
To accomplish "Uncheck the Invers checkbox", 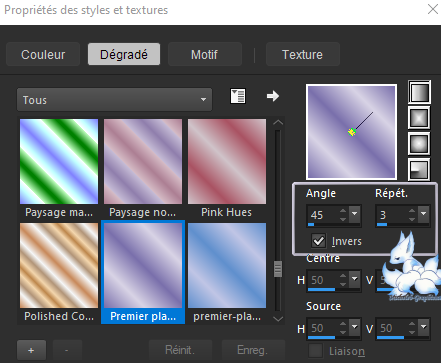I will [x=318, y=241].
